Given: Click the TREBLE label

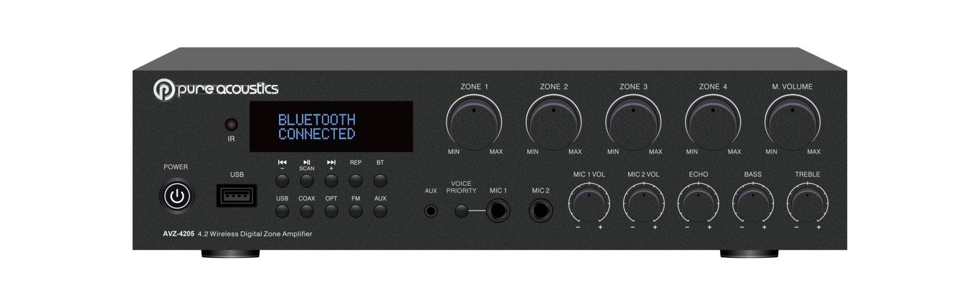Looking at the screenshot, I should (807, 174).
